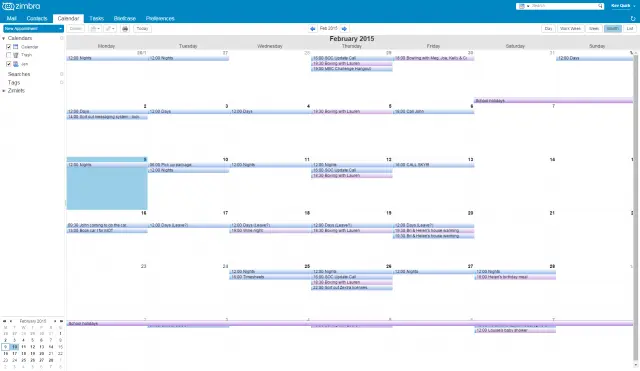Open the Preferences tab
This screenshot has width=640, height=371.
point(160,18)
